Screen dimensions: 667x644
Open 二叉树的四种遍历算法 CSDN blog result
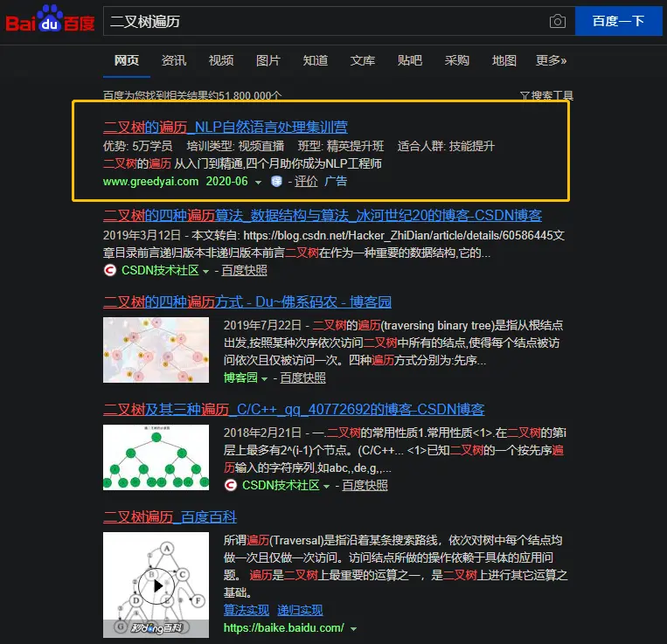pos(323,216)
